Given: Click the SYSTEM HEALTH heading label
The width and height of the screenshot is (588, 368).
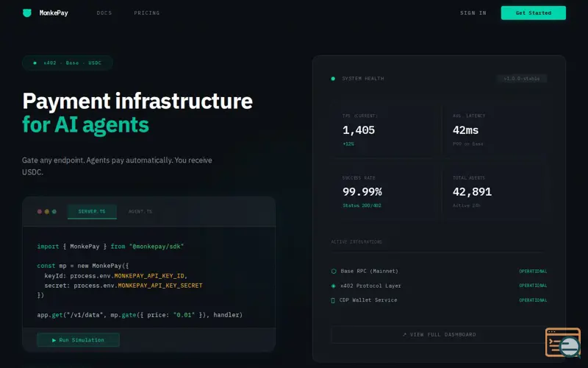Looking at the screenshot, I should (363, 79).
